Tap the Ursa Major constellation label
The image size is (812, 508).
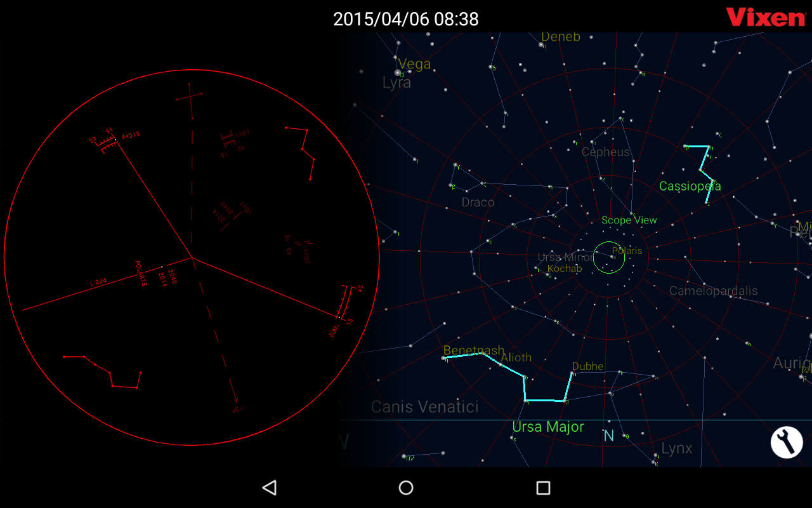point(548,427)
